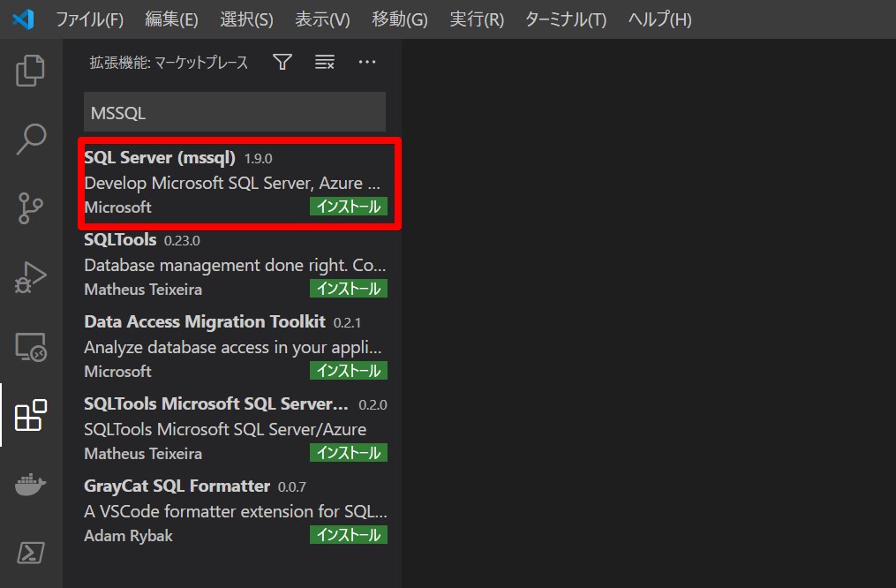896x588 pixels.
Task: Open the ファイル(F) menu
Action: click(x=89, y=19)
